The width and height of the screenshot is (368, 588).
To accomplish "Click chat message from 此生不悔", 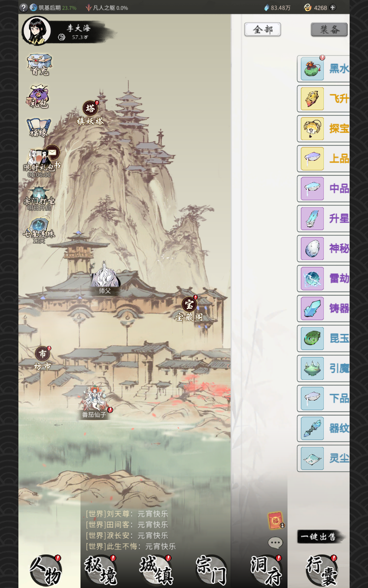I will (x=131, y=547).
